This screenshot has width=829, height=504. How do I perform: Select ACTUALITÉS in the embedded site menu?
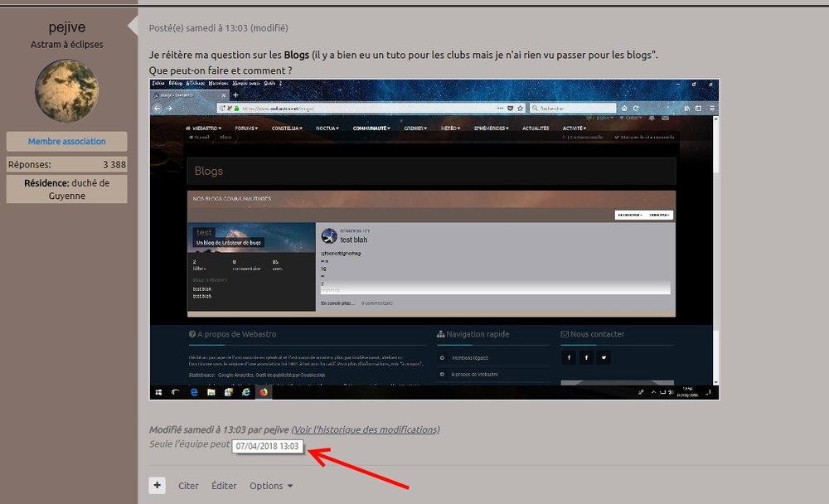pyautogui.click(x=536, y=128)
